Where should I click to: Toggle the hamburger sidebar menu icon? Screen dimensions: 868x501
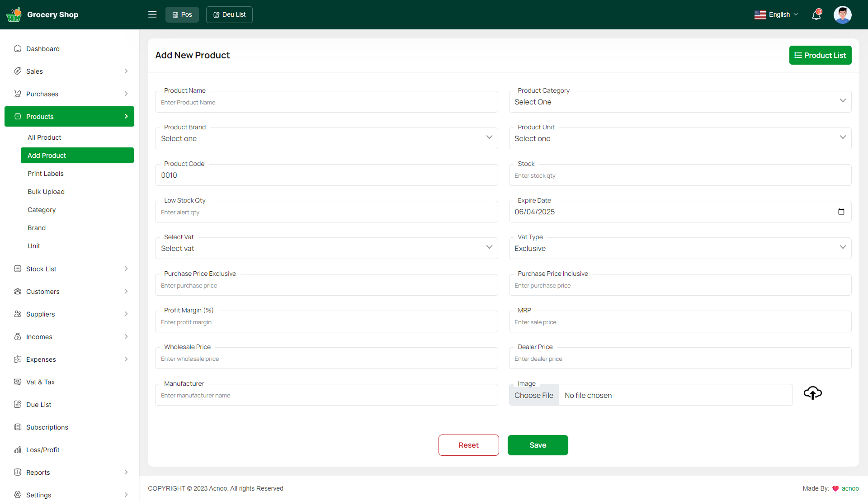coord(152,14)
